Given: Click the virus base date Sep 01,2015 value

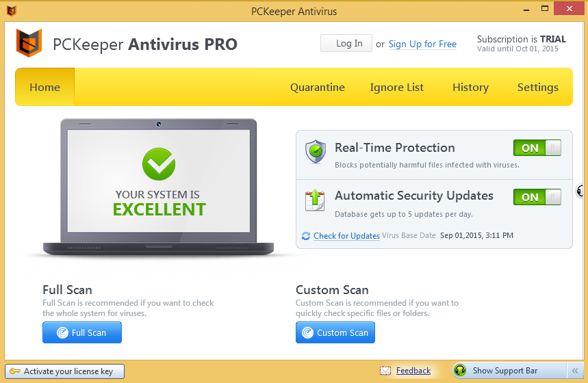Looking at the screenshot, I should pos(476,235).
